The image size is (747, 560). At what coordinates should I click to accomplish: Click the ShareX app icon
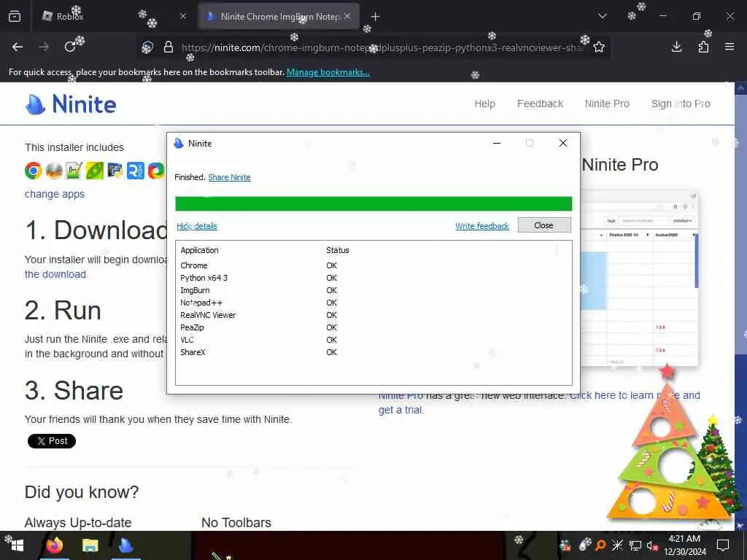(x=156, y=171)
